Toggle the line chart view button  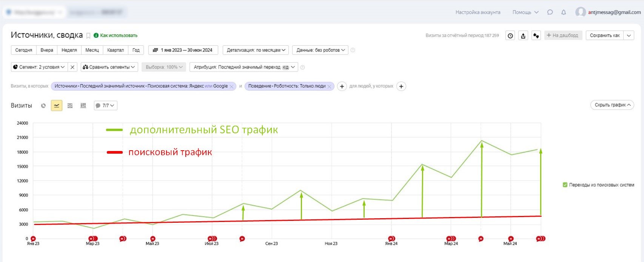(x=57, y=106)
